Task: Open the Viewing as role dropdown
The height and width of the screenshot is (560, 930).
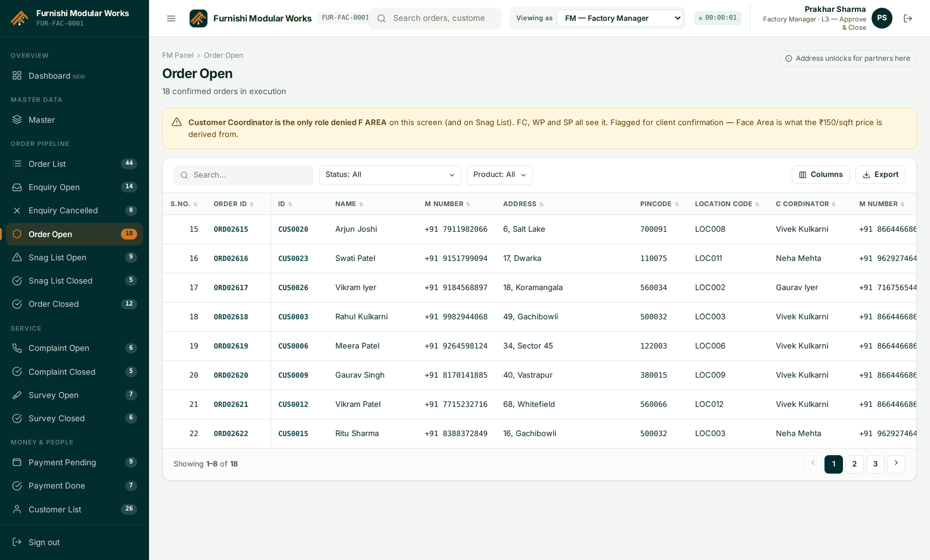Action: click(620, 18)
